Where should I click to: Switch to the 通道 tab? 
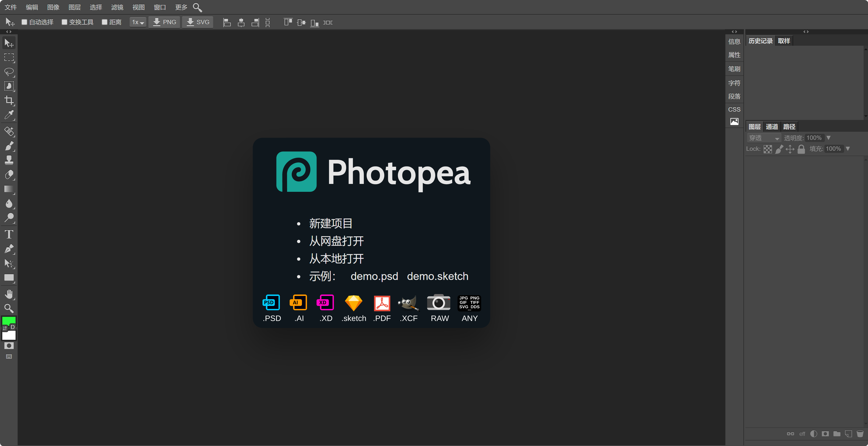[x=772, y=126]
